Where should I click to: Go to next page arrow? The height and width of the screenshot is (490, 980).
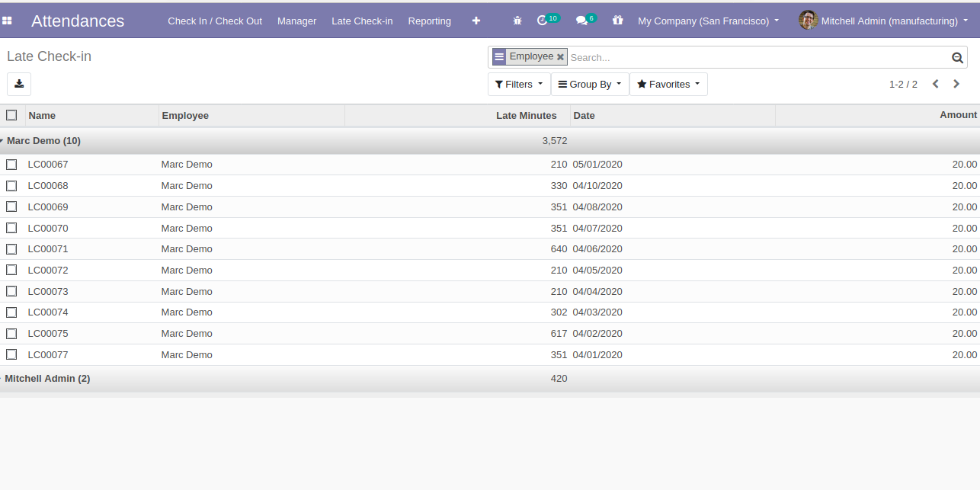coord(956,84)
